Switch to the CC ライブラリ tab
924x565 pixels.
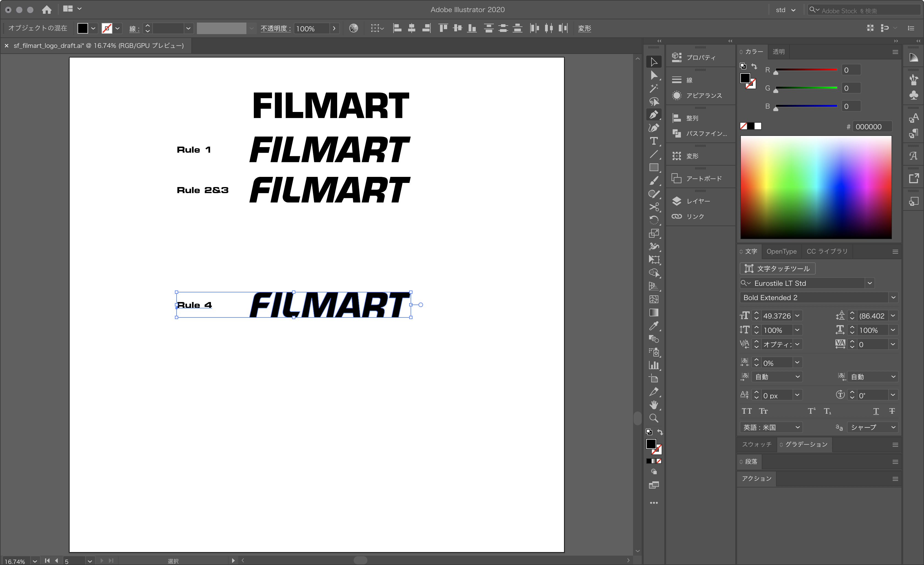[x=827, y=251]
